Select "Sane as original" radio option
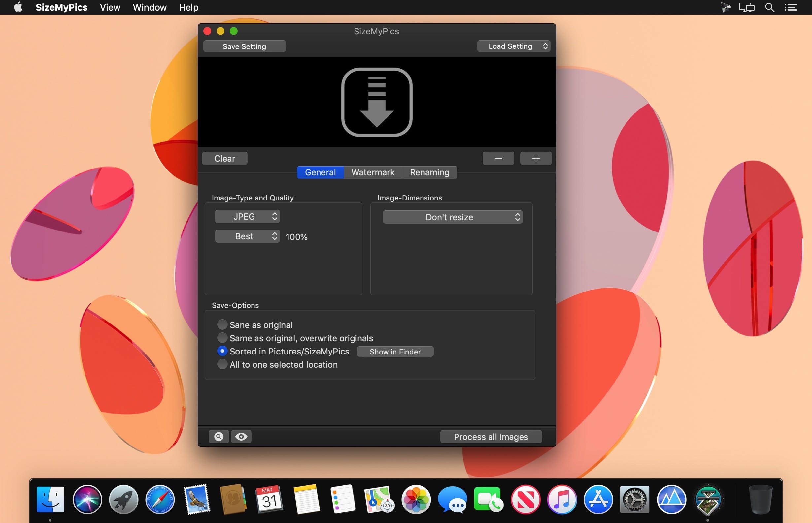 pyautogui.click(x=222, y=325)
